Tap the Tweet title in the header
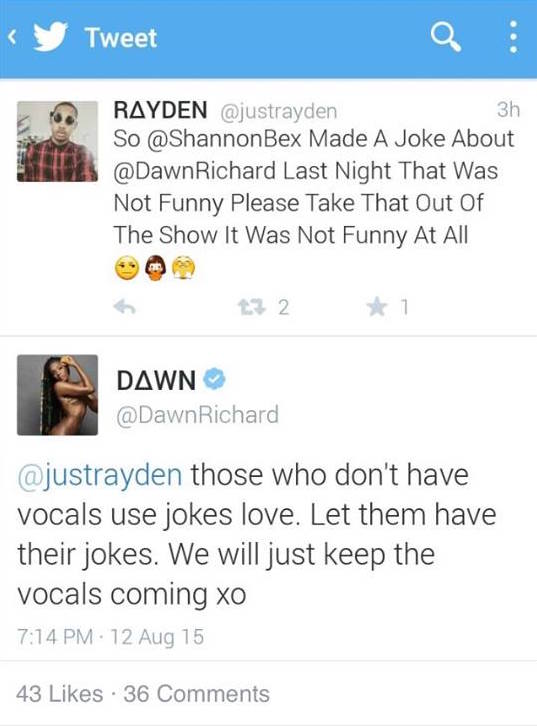 click(121, 38)
